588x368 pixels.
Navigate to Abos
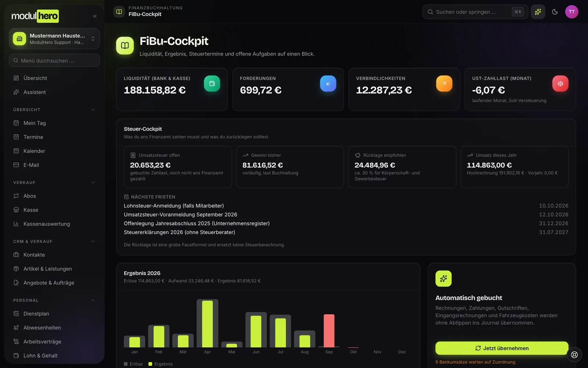tap(54, 196)
